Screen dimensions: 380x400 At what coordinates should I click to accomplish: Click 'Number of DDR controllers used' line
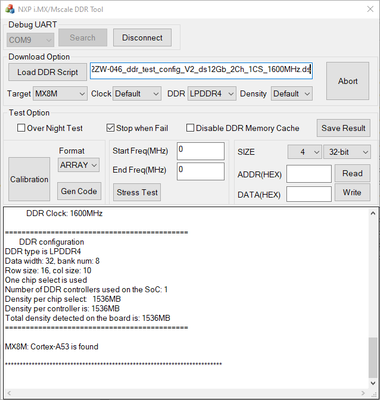[86, 289]
